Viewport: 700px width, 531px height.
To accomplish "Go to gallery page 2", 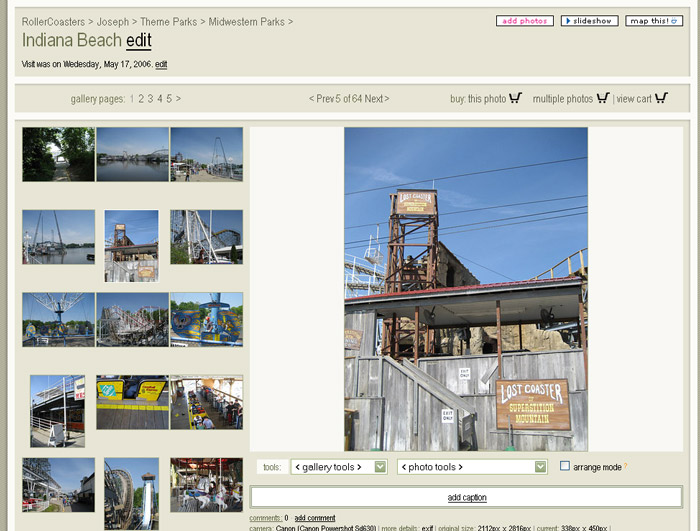I will tap(141, 99).
